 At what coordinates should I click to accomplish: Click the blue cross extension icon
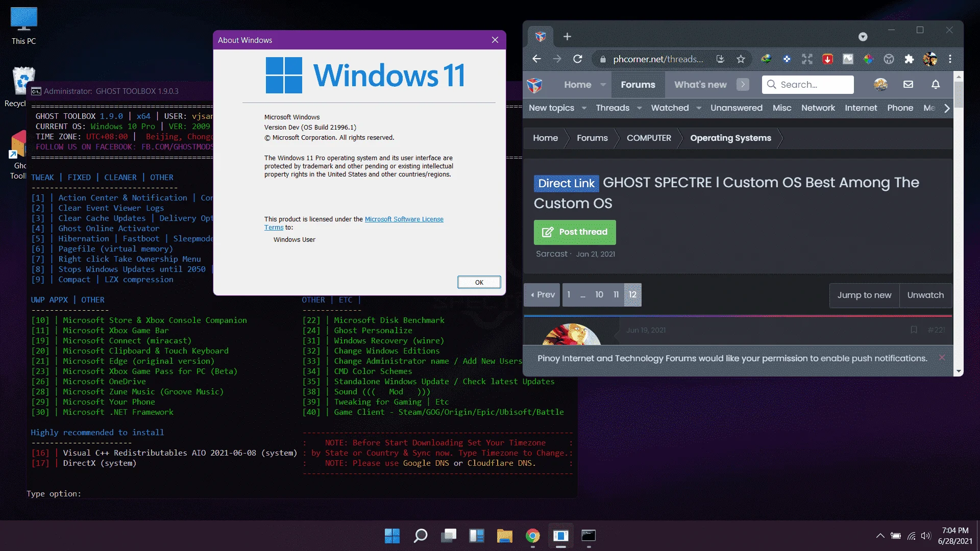[787, 59]
